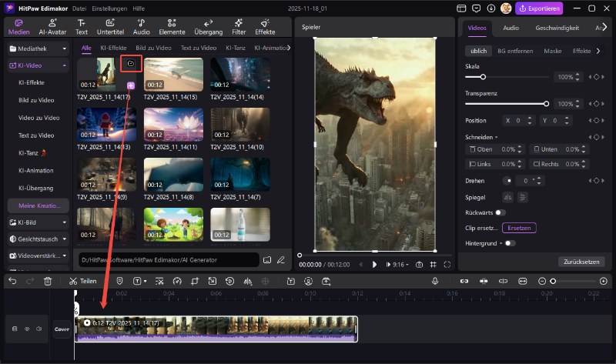Screen dimensions: 616x364
Task: Click the Ersetzen clip replace button
Action: (x=519, y=228)
